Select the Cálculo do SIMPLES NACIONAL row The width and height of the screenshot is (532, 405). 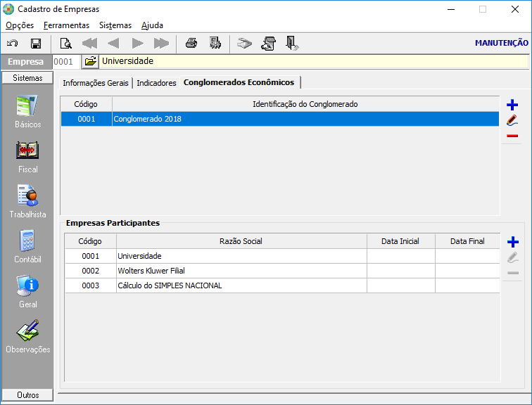[x=282, y=285]
